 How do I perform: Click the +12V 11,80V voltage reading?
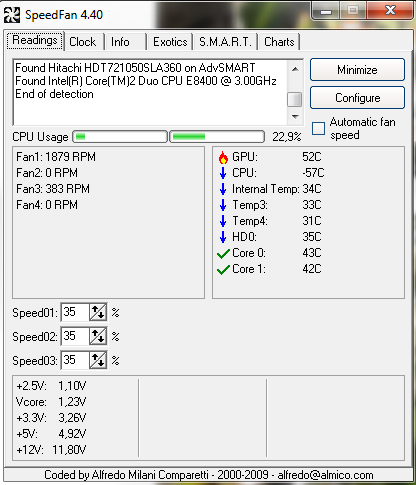click(51, 450)
